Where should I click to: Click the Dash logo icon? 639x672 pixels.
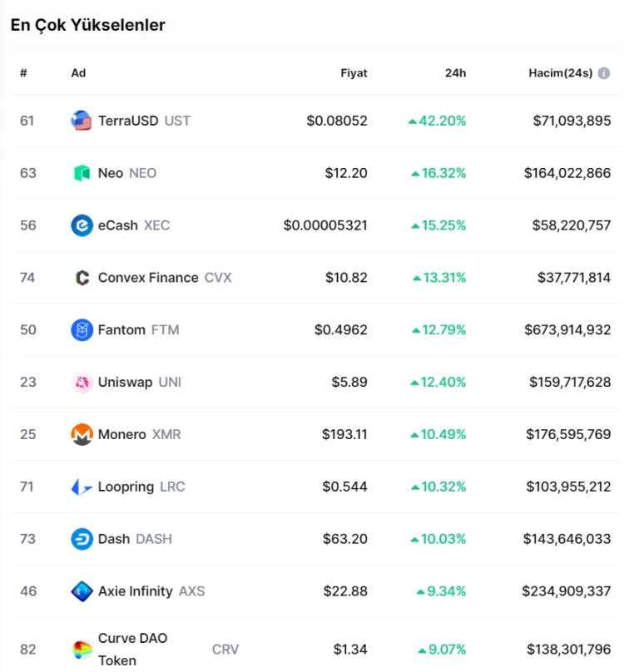[x=82, y=539]
